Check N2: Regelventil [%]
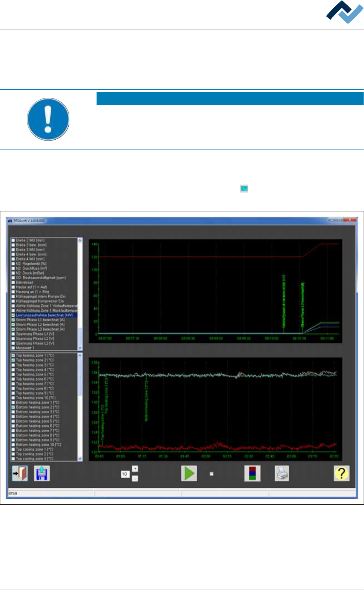This screenshot has height=590, width=364. 14,263
